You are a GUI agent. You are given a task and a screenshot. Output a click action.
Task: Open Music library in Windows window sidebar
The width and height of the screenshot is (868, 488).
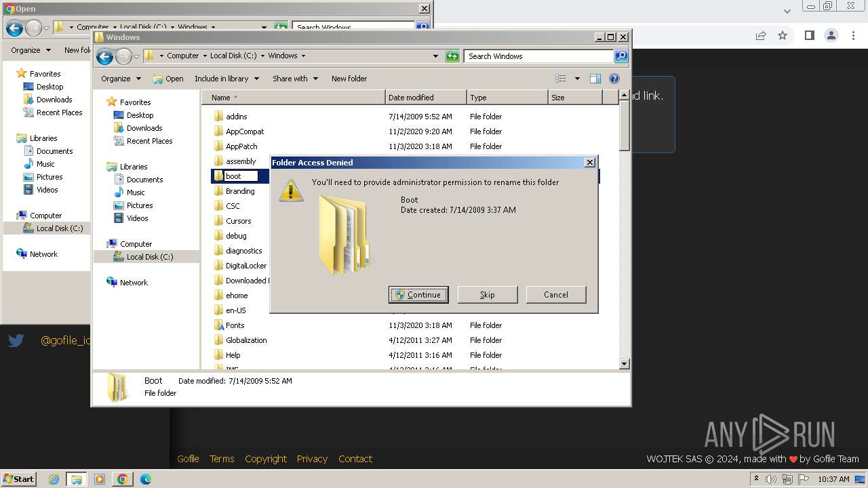(x=136, y=192)
